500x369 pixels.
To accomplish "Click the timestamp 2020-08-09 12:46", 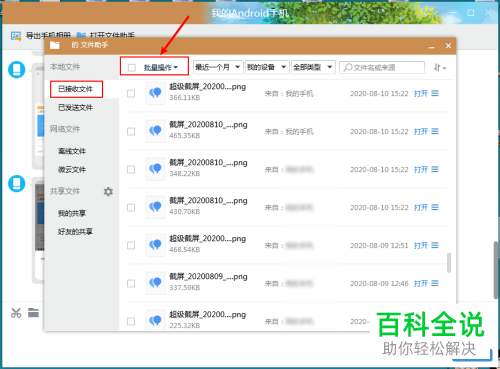I will pyautogui.click(x=379, y=284).
